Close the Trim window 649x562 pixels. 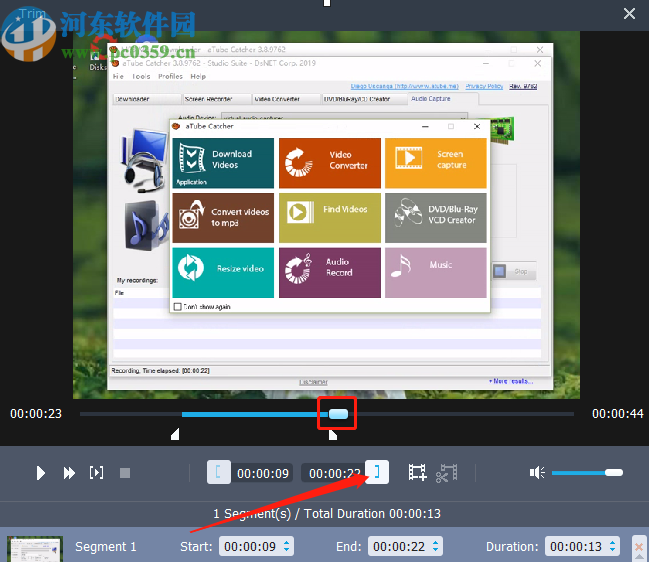[629, 14]
